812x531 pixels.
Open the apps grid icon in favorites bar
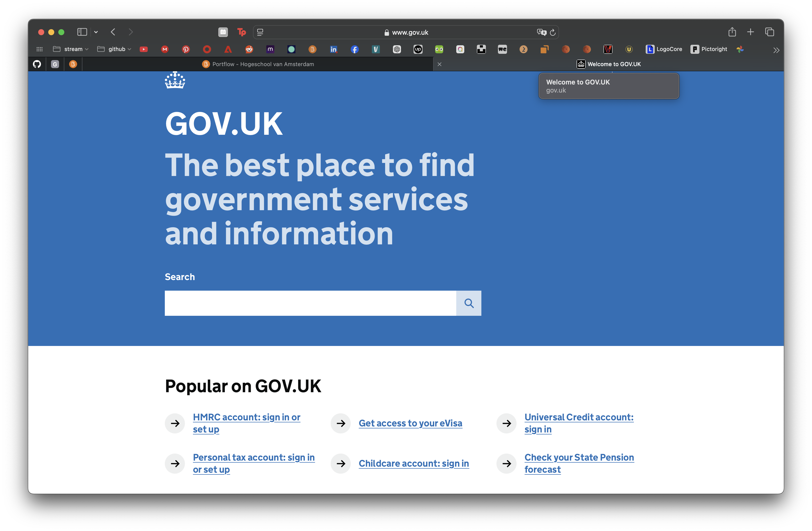40,49
